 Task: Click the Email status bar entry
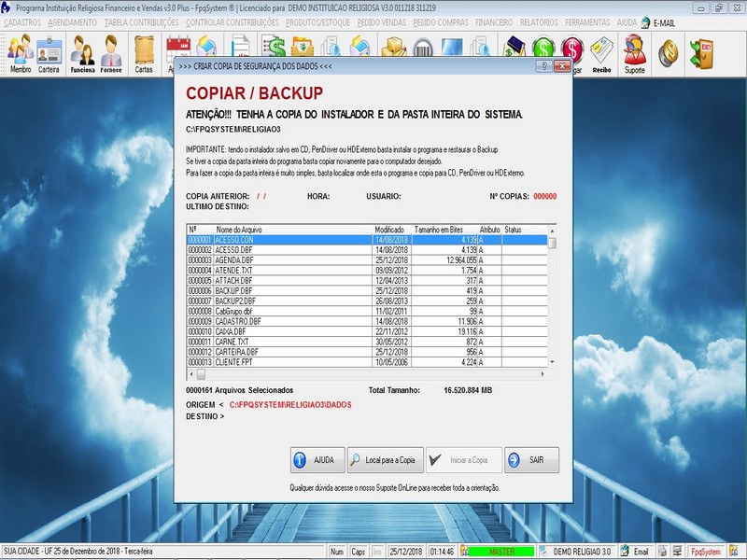[636, 552]
